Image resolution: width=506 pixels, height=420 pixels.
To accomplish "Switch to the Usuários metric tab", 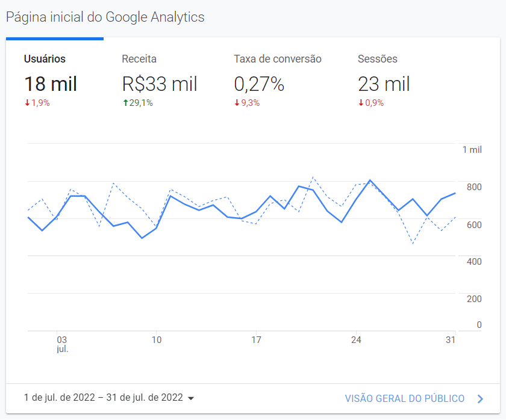I will click(45, 59).
